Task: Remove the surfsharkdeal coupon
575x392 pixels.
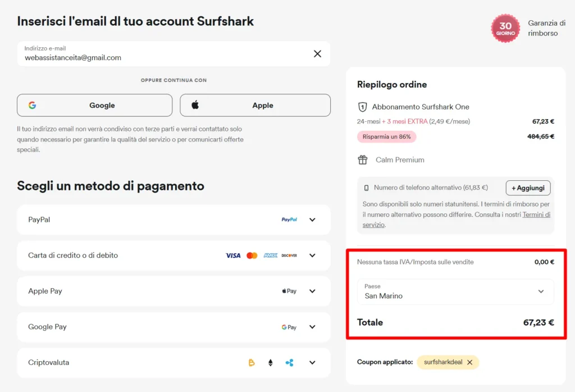Action: [471, 362]
